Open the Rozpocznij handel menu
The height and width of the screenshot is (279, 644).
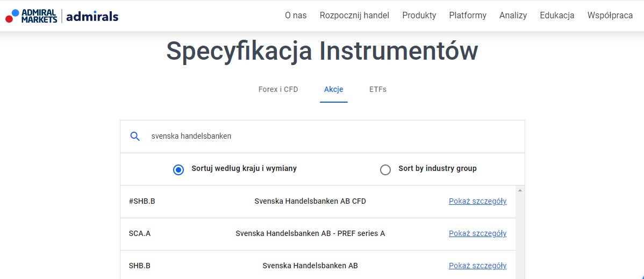click(x=354, y=16)
